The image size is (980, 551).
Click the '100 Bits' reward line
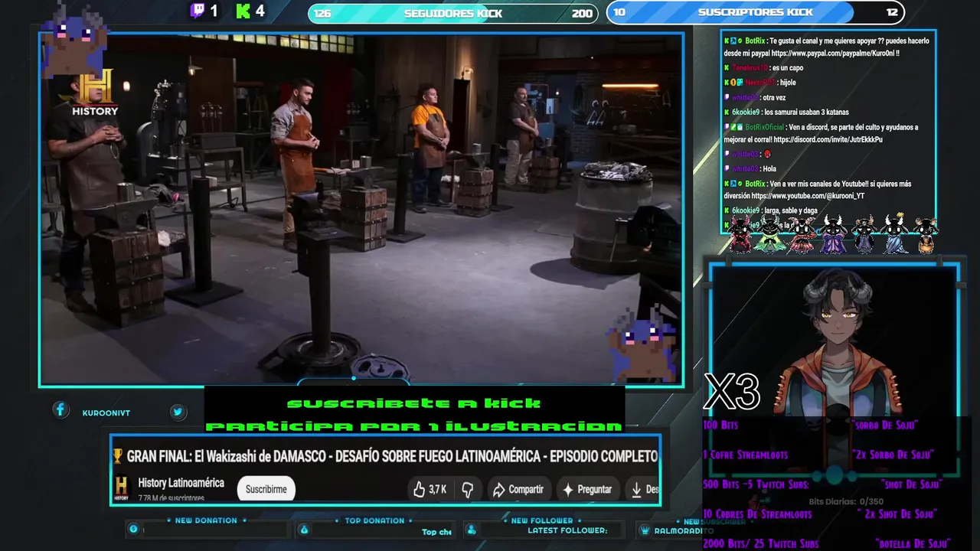point(720,425)
